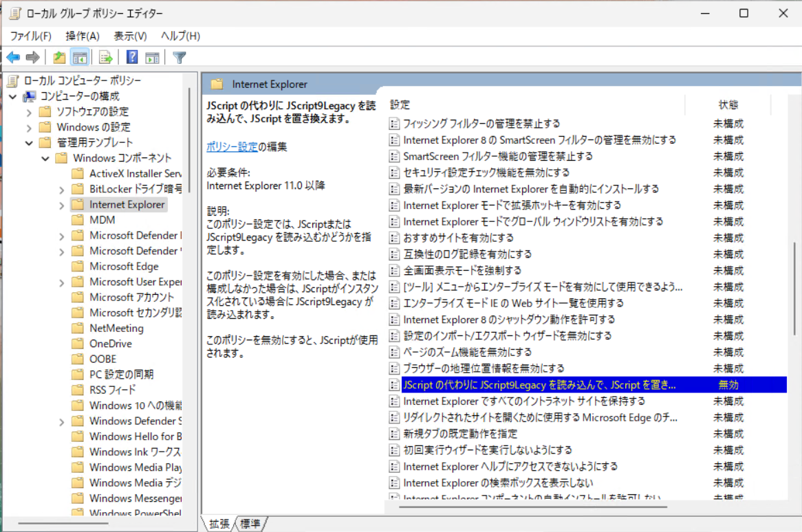This screenshot has width=802, height=532.
Task: Open Help via the blue question mark icon
Action: [x=132, y=58]
